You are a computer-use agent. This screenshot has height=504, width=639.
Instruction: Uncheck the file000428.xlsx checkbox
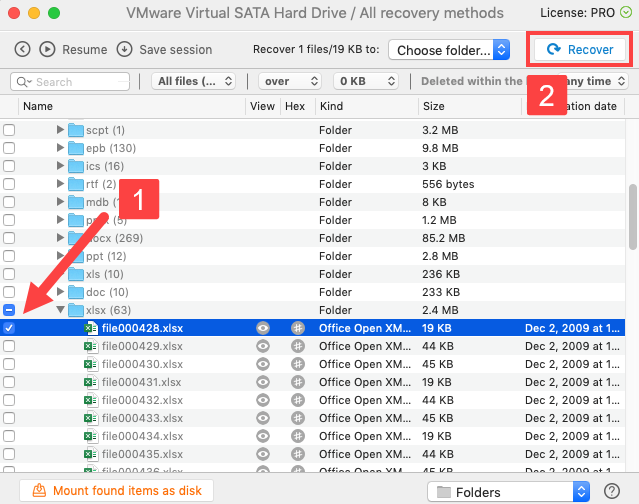pos(9,328)
